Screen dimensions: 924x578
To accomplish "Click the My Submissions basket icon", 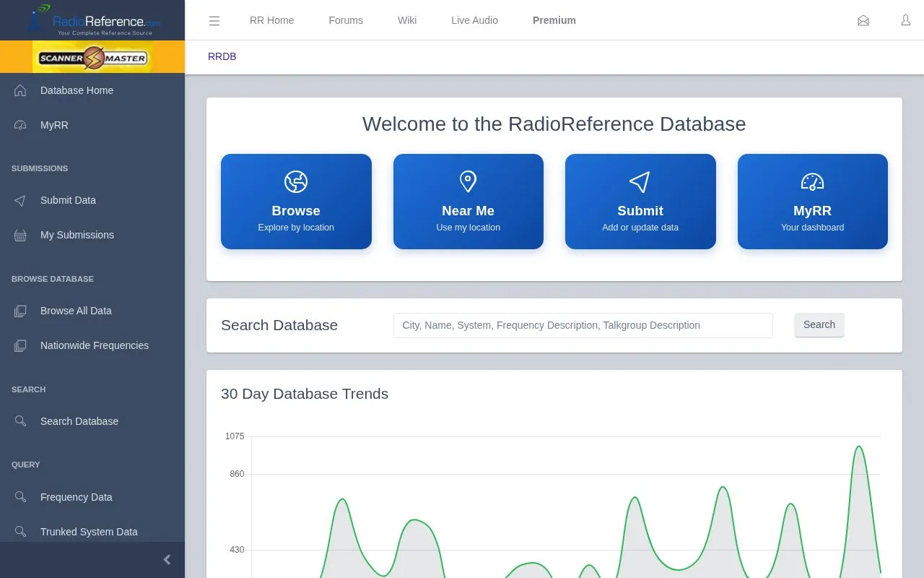I will tap(20, 235).
